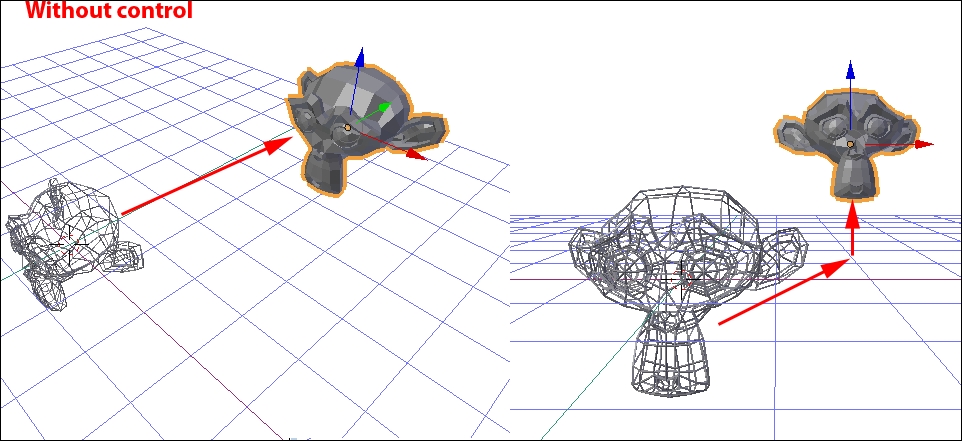This screenshot has width=962, height=441.
Task: Grab red X-axis gizmo arrowhead on left shaded monkey
Action: 417,155
